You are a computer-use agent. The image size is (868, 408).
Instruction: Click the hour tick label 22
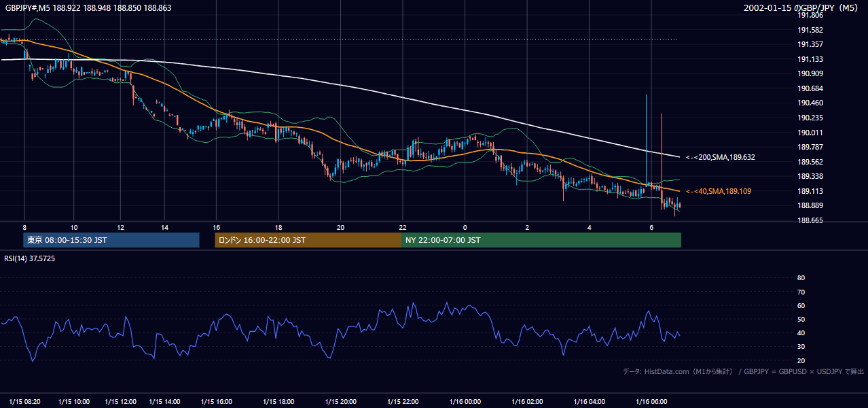click(x=403, y=227)
